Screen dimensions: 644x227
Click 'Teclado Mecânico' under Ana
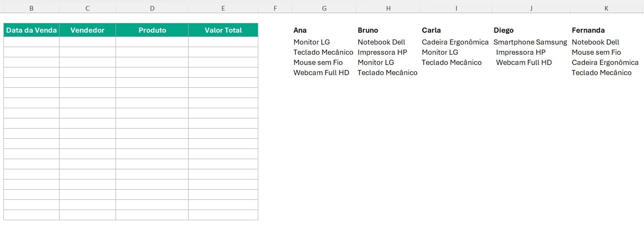[x=323, y=52]
